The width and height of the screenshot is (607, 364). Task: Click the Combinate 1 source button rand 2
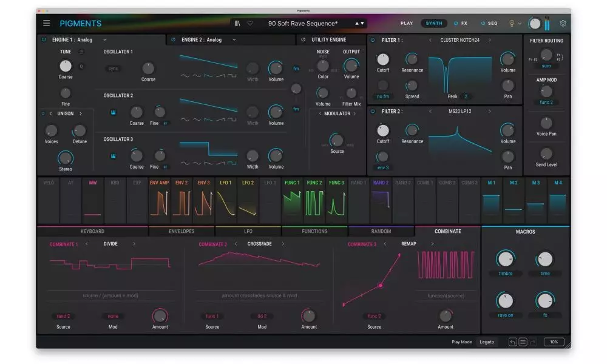63,316
